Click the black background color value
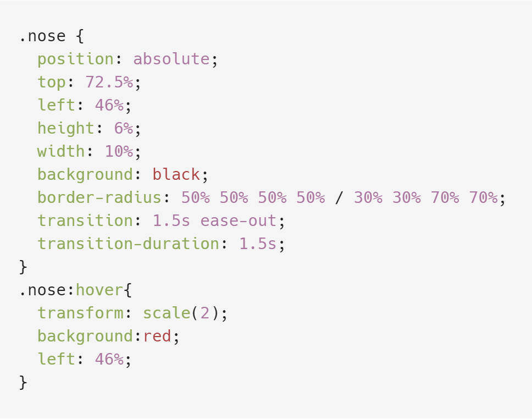 tap(176, 174)
